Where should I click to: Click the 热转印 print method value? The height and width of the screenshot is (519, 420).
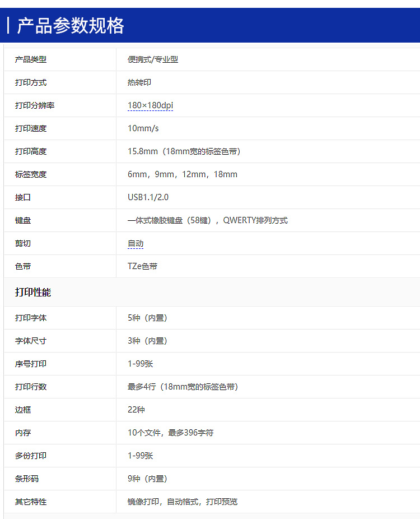[139, 82]
